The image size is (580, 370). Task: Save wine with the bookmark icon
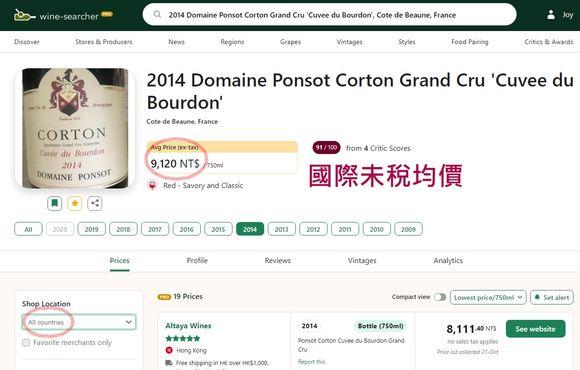tap(54, 203)
